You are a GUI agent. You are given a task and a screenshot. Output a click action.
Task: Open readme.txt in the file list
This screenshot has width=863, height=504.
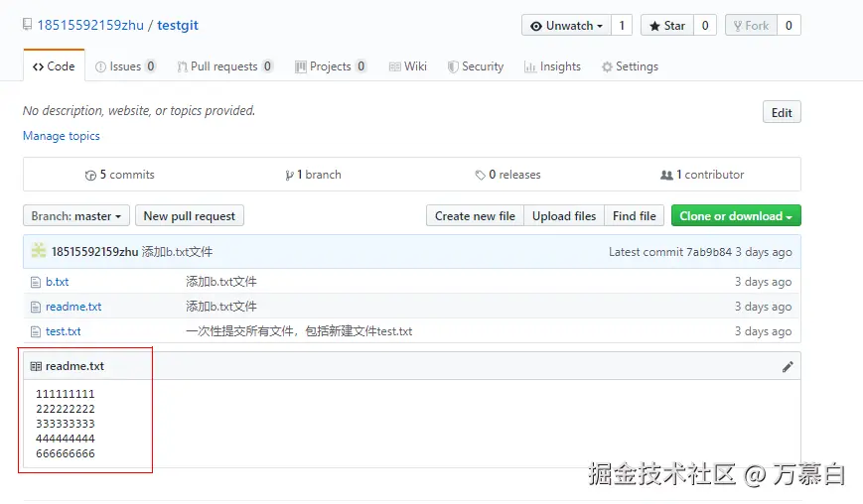pos(73,307)
